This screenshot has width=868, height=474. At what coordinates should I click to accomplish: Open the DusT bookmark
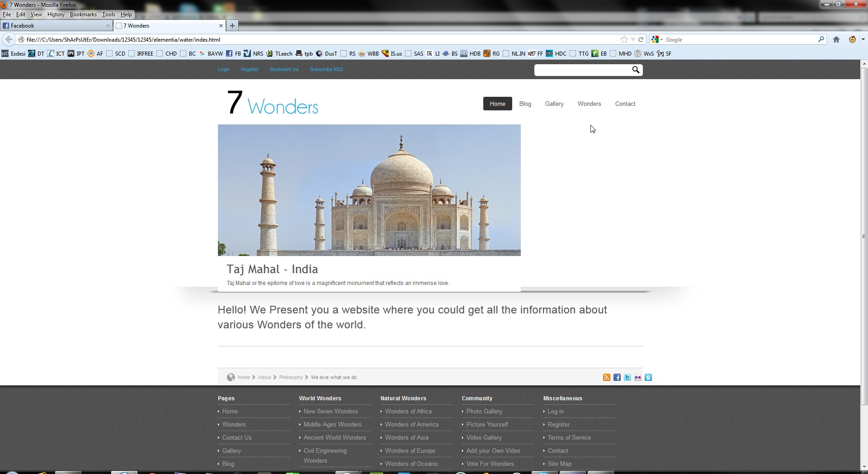[326, 53]
